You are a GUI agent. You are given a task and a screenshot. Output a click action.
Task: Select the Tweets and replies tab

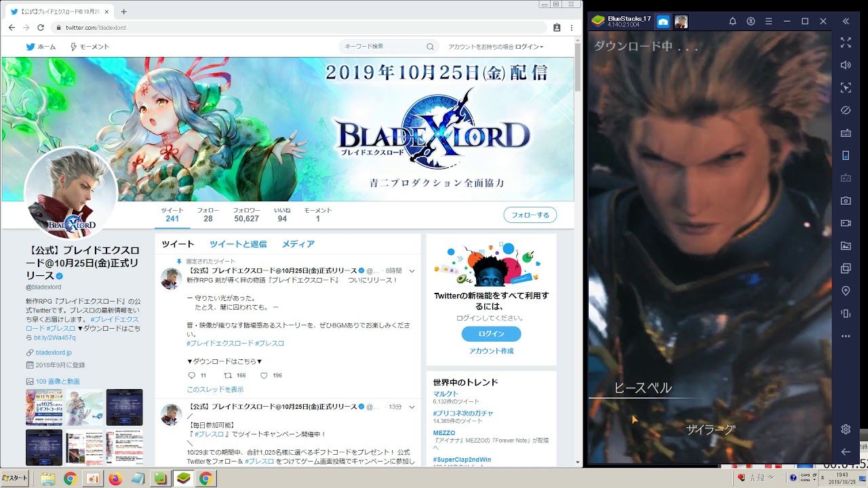(x=238, y=244)
